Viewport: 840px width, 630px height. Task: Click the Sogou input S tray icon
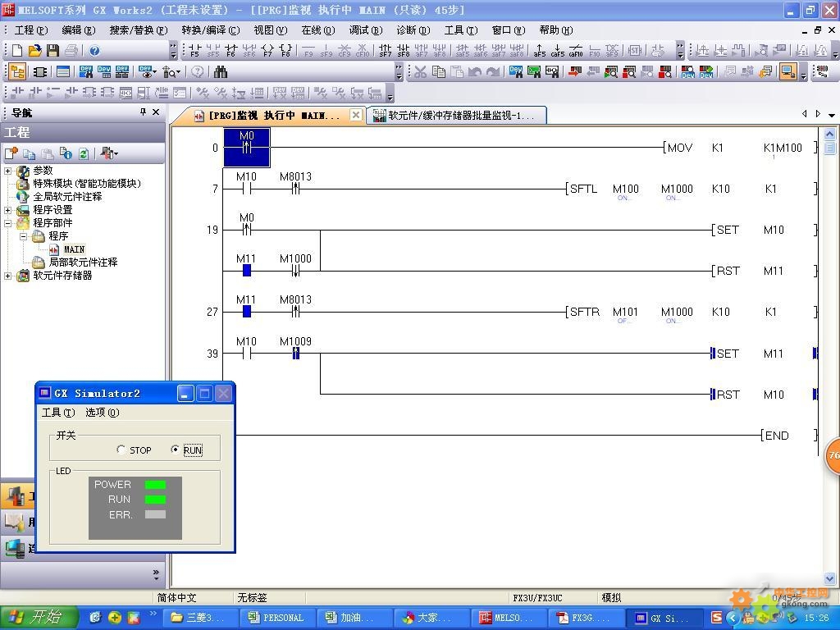click(717, 618)
